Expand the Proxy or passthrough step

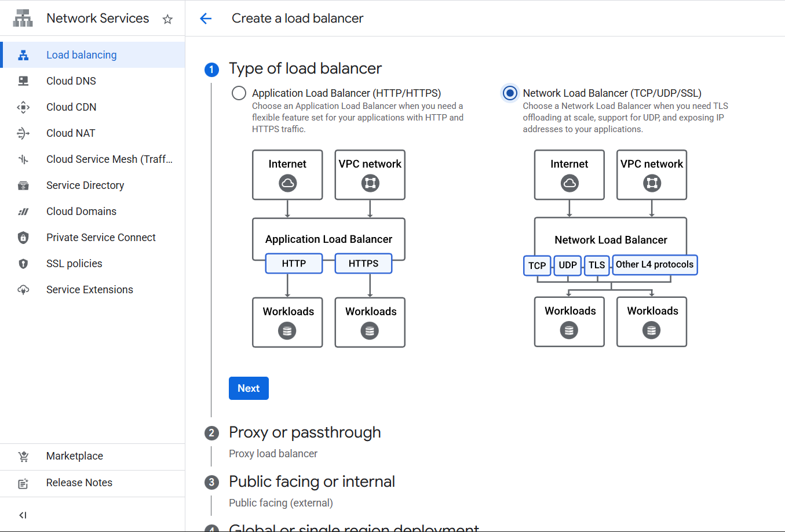pyautogui.click(x=305, y=433)
